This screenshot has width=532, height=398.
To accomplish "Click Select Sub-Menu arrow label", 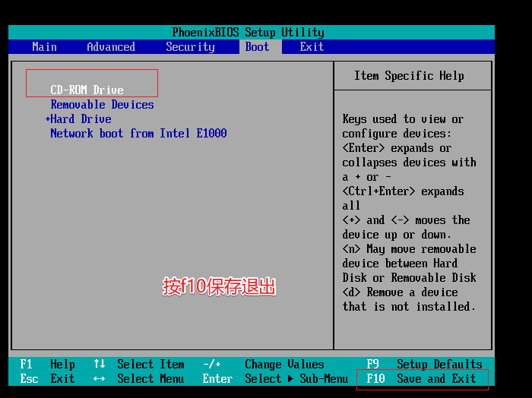I will pyautogui.click(x=296, y=379).
